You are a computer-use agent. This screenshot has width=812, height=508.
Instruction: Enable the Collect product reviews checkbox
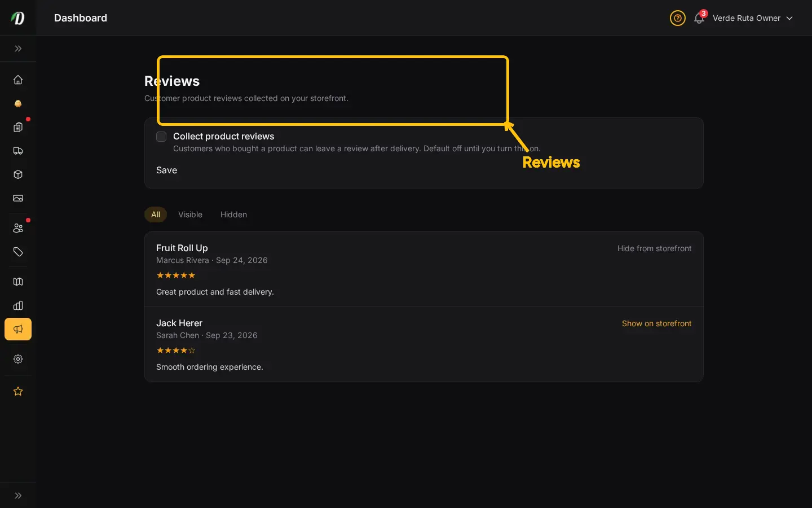click(x=161, y=137)
